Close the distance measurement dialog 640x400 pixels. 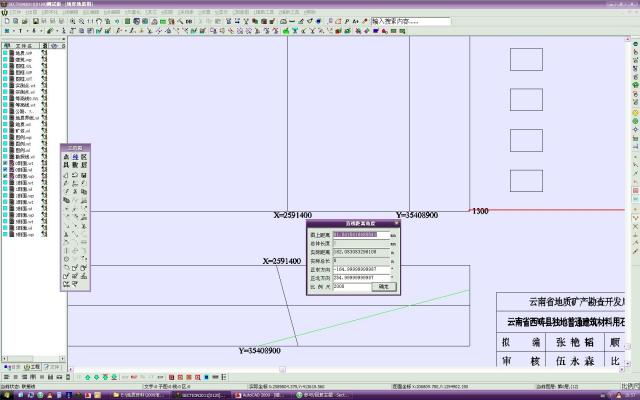pos(395,225)
